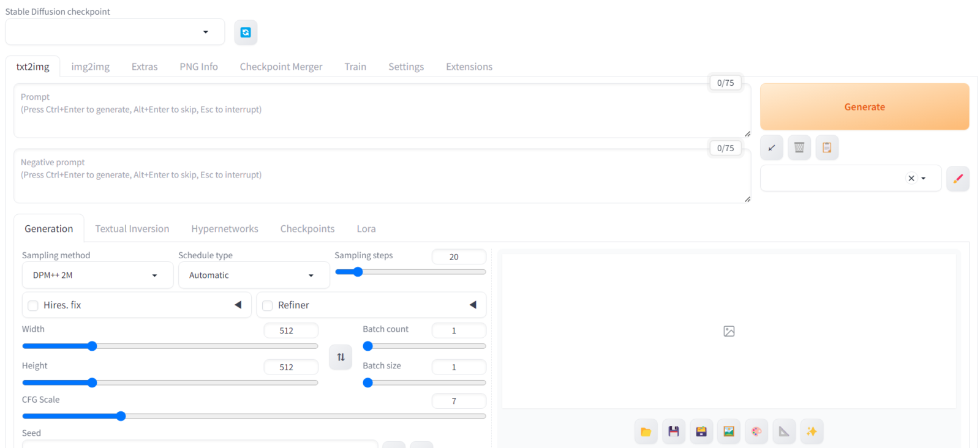Screen dimensions: 980x448
Task: Click the CFG Scale slider handle
Action: (121, 416)
